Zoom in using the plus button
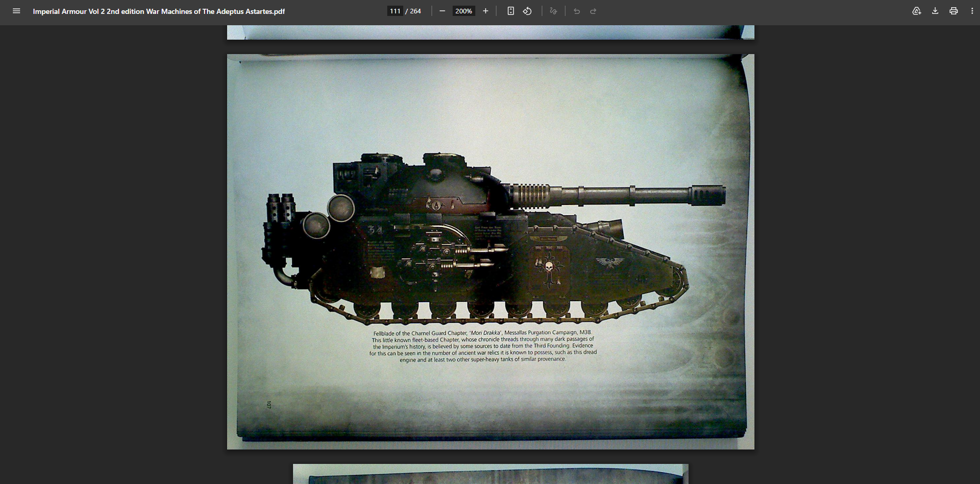The width and height of the screenshot is (980, 484). [x=485, y=11]
